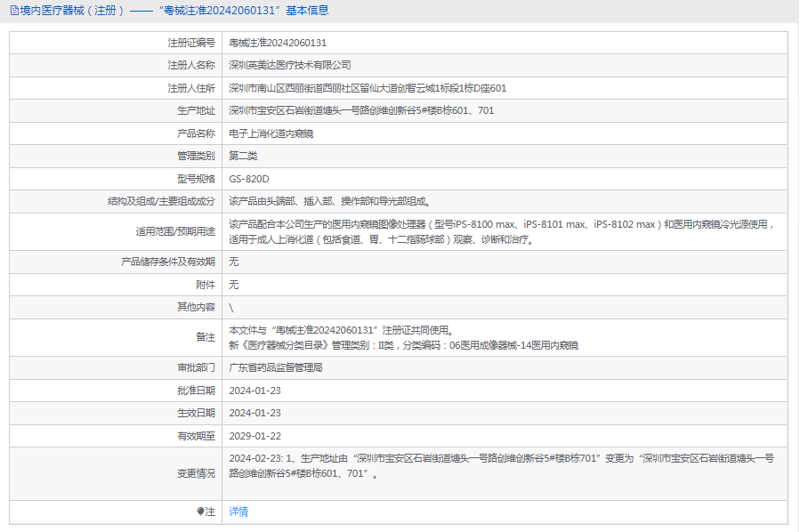The width and height of the screenshot is (800, 532).
Task: Select registration number value 粤械注准20242060131
Action: coord(278,43)
